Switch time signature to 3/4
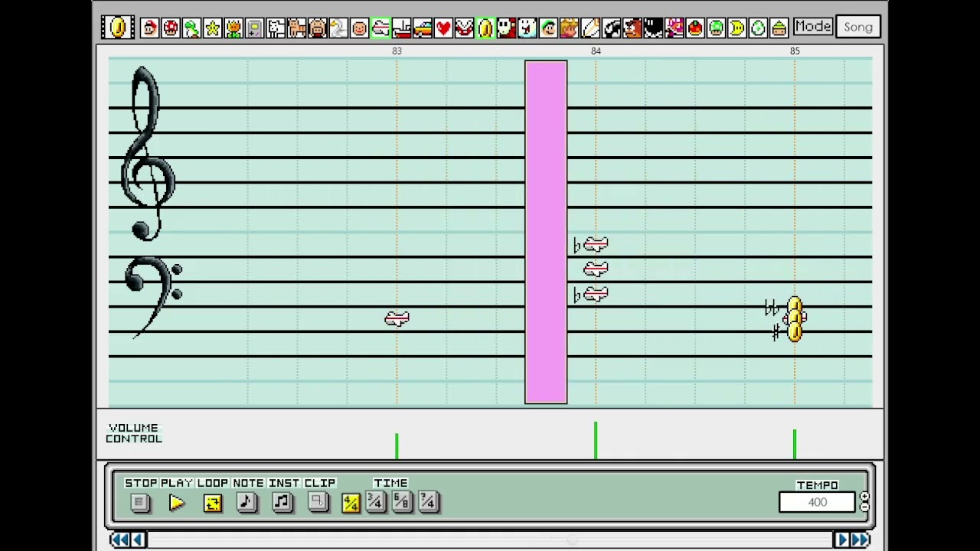Viewport: 980px width, 551px height. pyautogui.click(x=375, y=502)
